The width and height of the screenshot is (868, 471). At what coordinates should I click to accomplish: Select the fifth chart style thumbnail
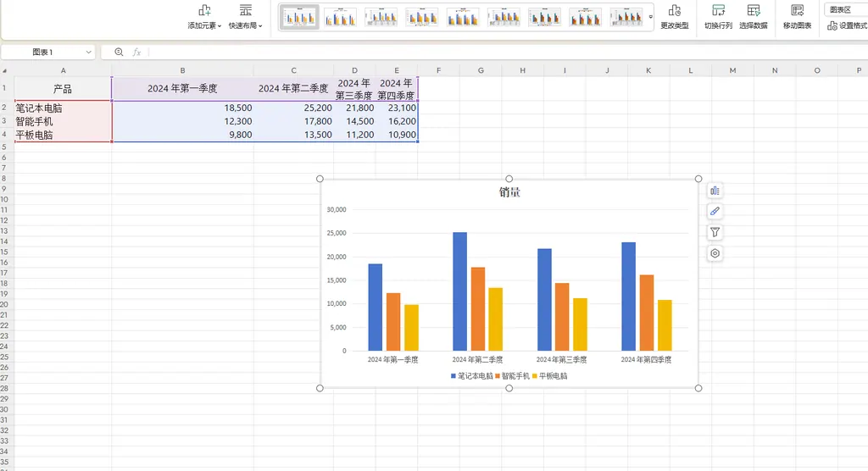[x=463, y=17]
